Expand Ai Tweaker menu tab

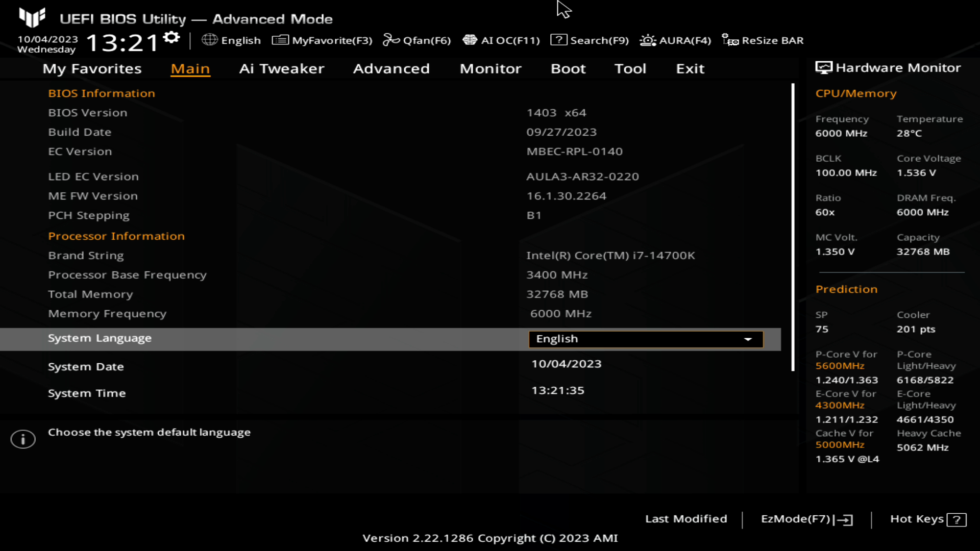(281, 68)
